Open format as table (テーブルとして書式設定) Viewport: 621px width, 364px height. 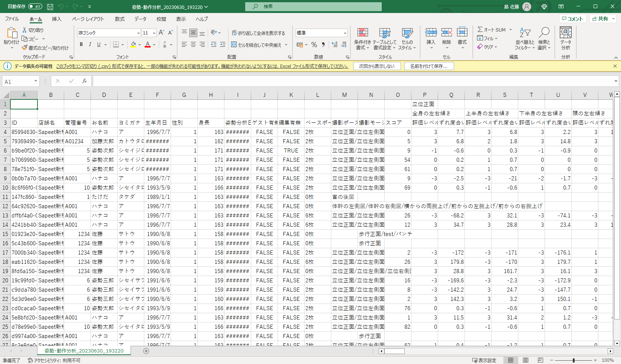tap(385, 39)
